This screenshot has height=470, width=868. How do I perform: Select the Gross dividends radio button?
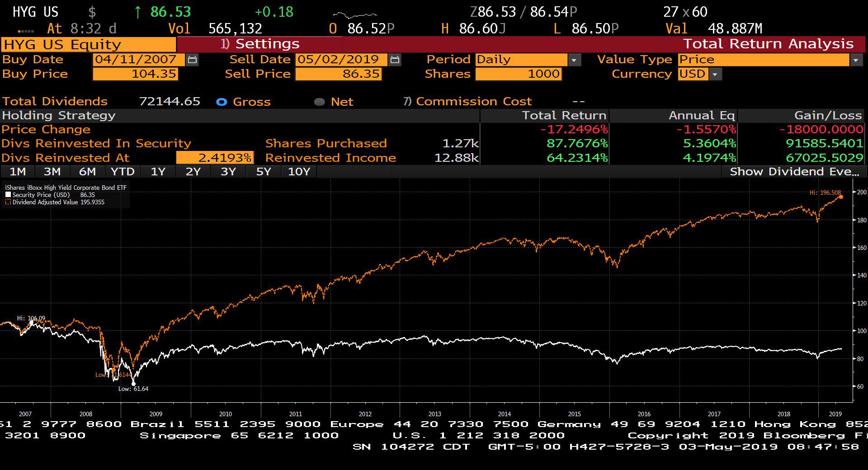pyautogui.click(x=222, y=102)
